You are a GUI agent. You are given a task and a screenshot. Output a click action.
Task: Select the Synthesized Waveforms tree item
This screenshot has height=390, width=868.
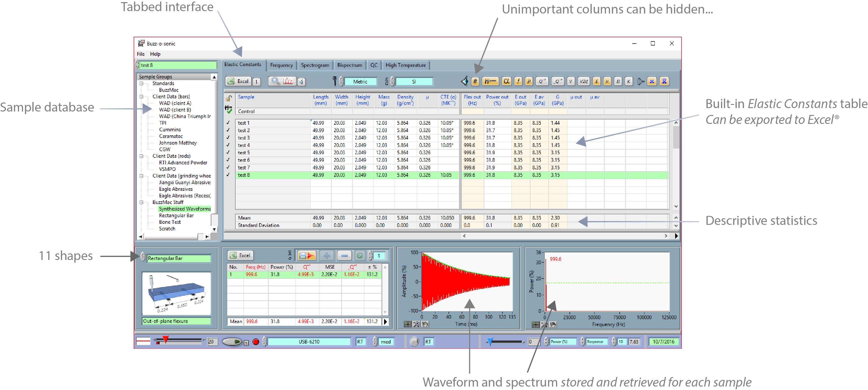[x=185, y=209]
